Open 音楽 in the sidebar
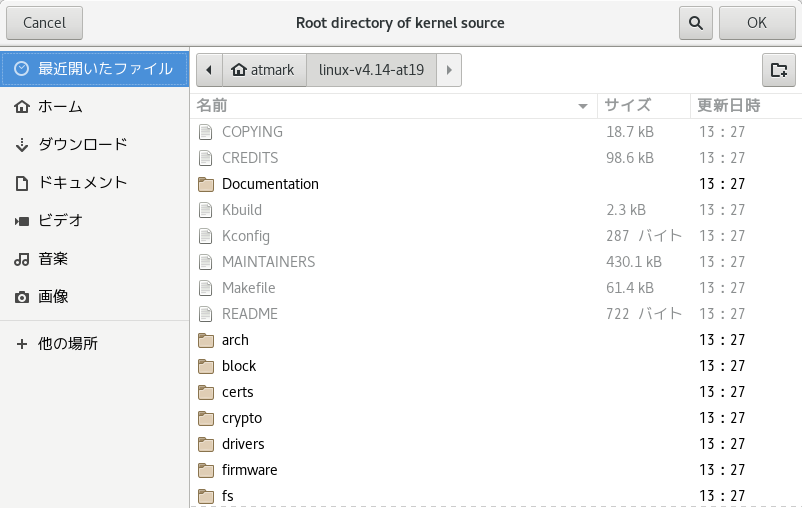The height and width of the screenshot is (508, 802). click(95, 259)
